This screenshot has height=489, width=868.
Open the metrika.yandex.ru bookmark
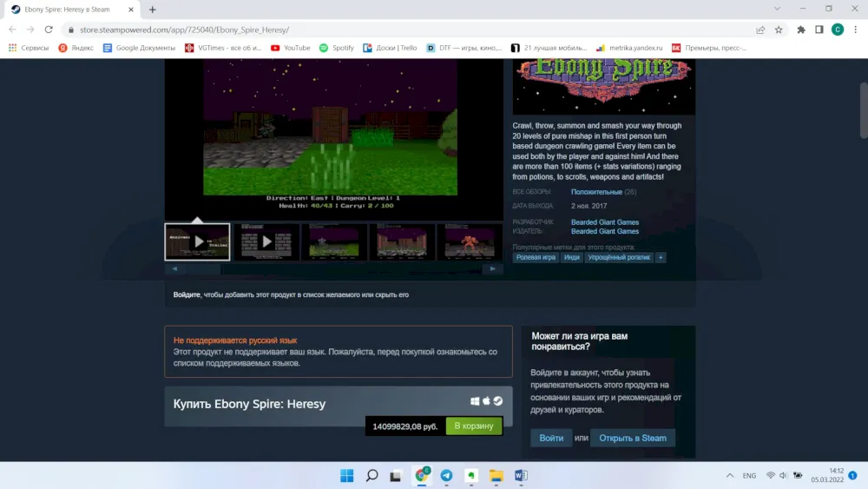pos(629,48)
